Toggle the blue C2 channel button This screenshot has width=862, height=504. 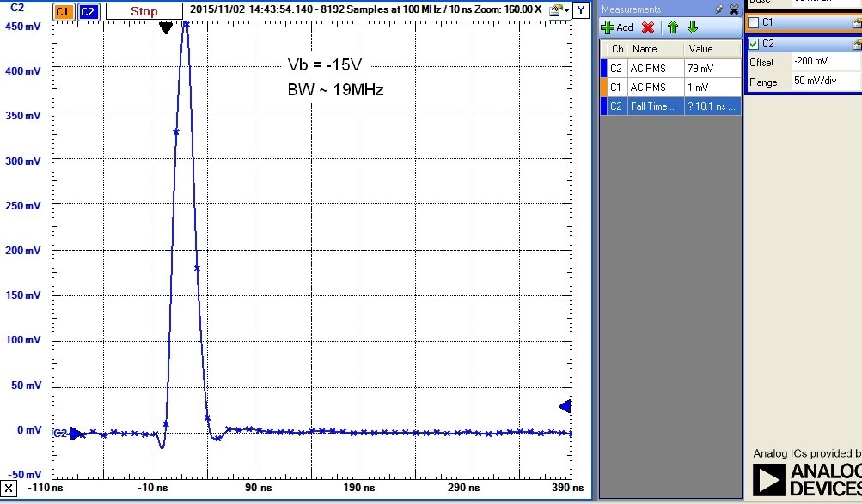tap(89, 11)
